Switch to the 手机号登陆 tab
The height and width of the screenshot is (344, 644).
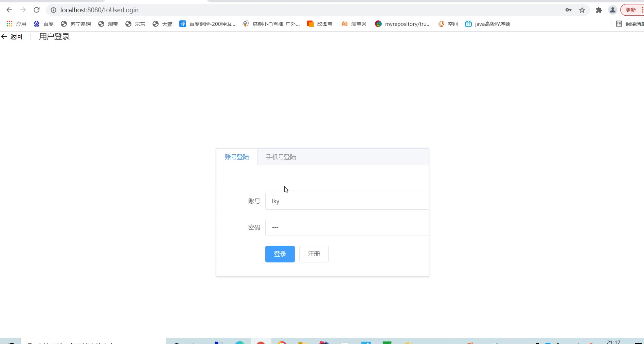[x=281, y=157]
